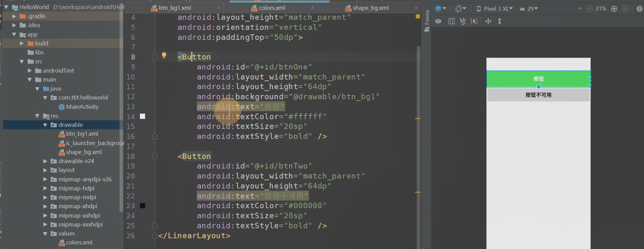Click the design surface layers icon
Screen dimensions: 644x249
(439, 9)
